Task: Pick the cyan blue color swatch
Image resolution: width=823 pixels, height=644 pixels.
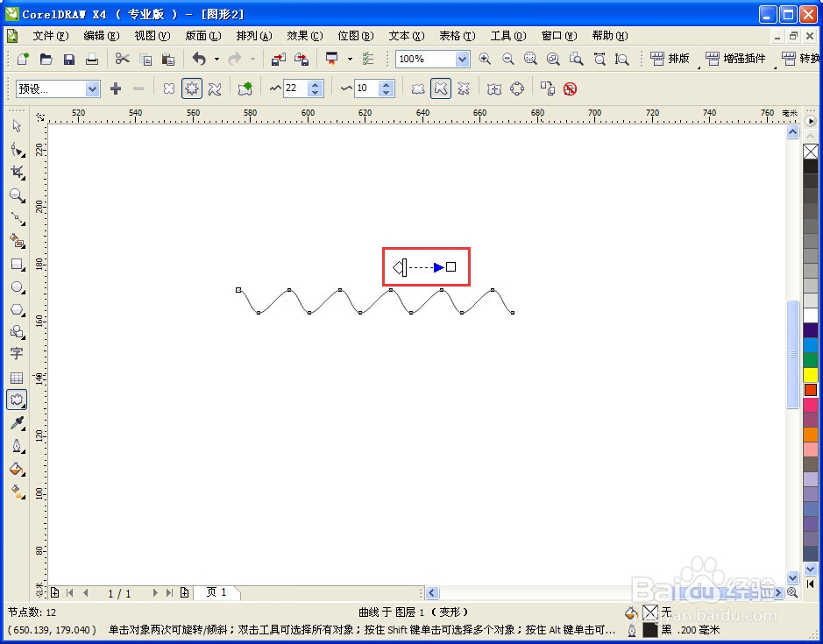Action: tap(811, 345)
